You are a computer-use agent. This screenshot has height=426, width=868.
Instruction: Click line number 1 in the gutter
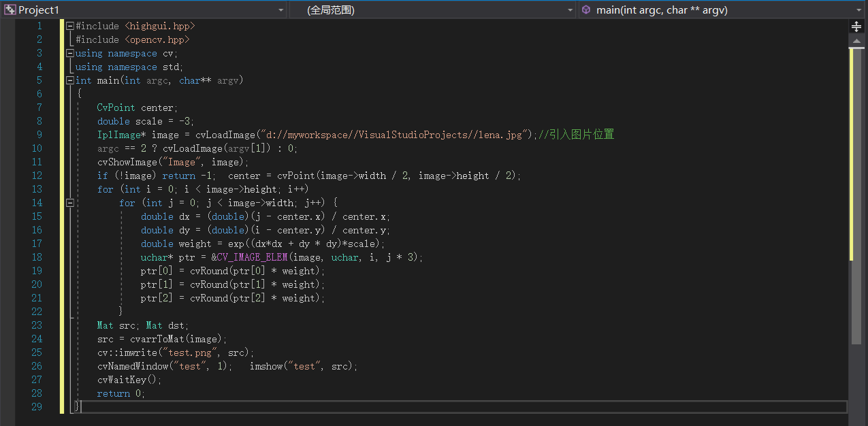tap(39, 26)
